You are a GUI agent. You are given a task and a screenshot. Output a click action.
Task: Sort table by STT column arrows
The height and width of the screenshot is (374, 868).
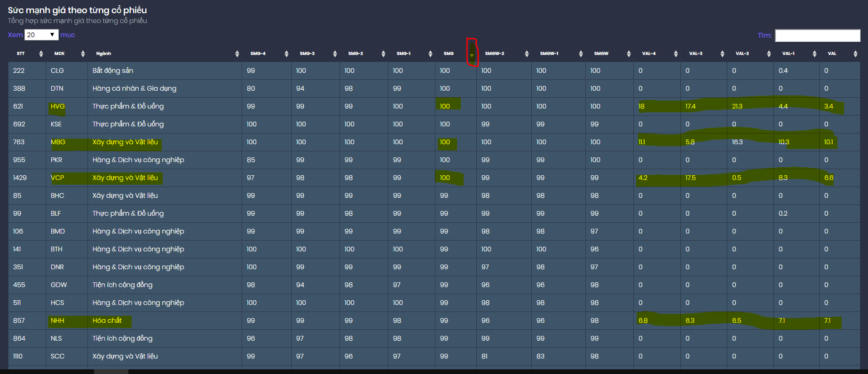(x=41, y=54)
